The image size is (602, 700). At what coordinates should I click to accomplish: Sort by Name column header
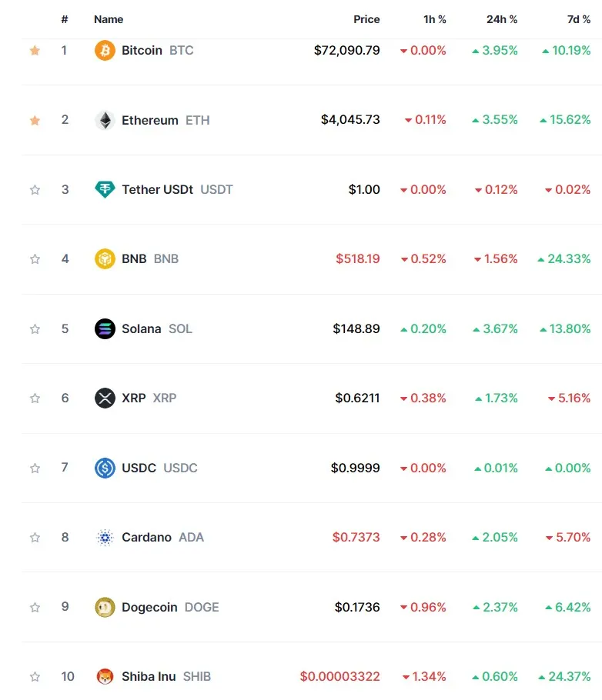tap(109, 19)
